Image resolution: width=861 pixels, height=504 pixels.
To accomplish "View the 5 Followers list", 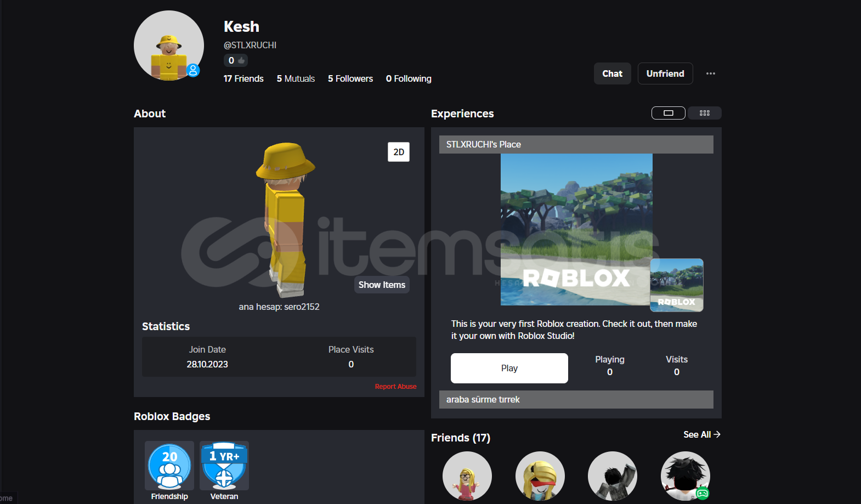I will coord(350,78).
